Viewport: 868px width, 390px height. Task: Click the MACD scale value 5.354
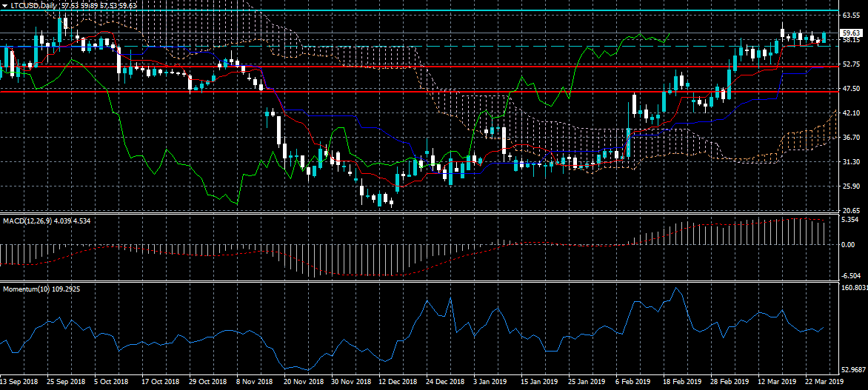(x=849, y=220)
